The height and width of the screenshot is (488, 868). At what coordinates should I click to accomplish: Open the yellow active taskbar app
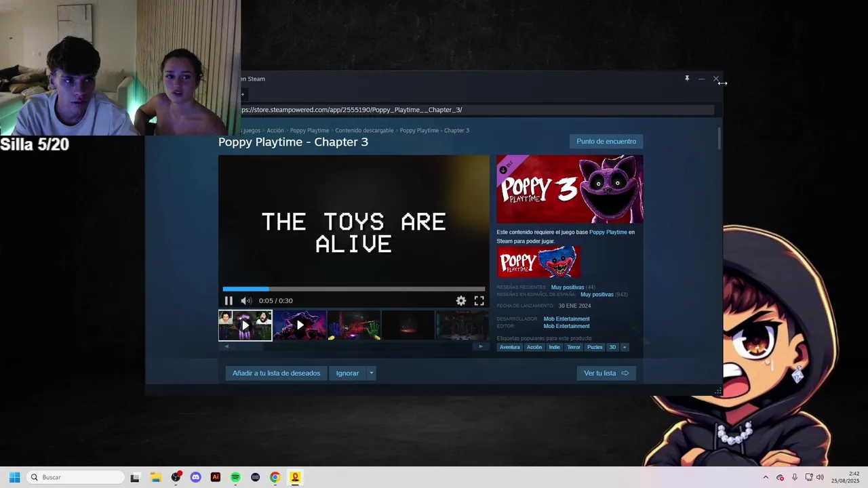pyautogui.click(x=295, y=477)
